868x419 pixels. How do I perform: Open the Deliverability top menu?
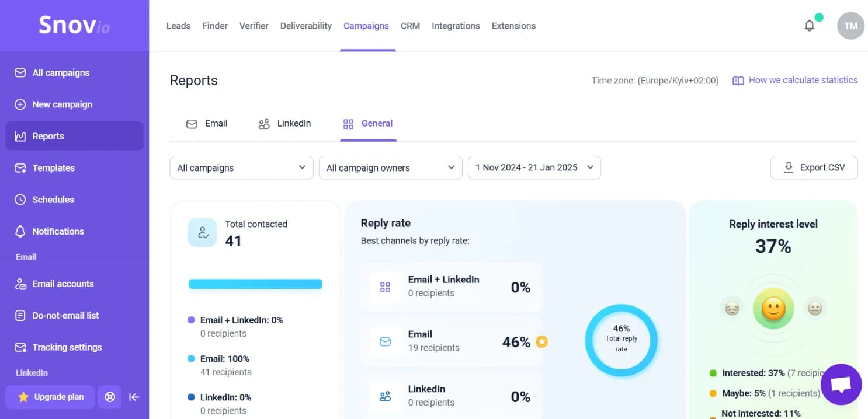tap(306, 26)
